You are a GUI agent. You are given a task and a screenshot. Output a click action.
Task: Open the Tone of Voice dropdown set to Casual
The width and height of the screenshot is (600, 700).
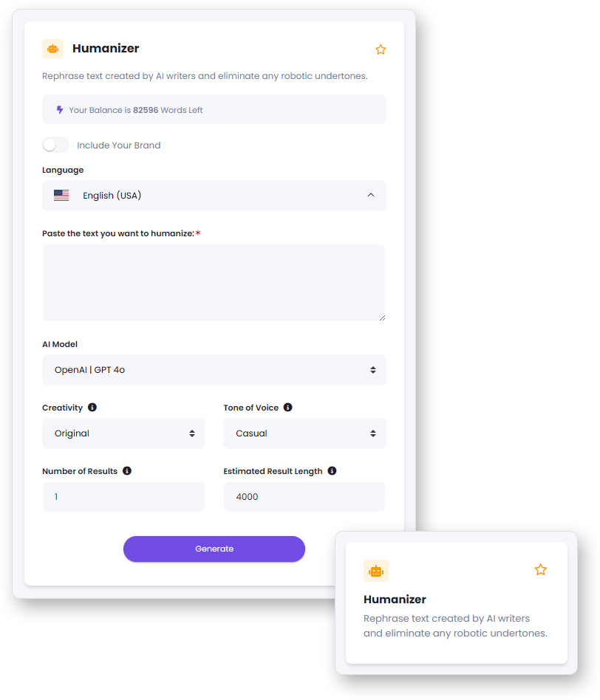tap(304, 433)
